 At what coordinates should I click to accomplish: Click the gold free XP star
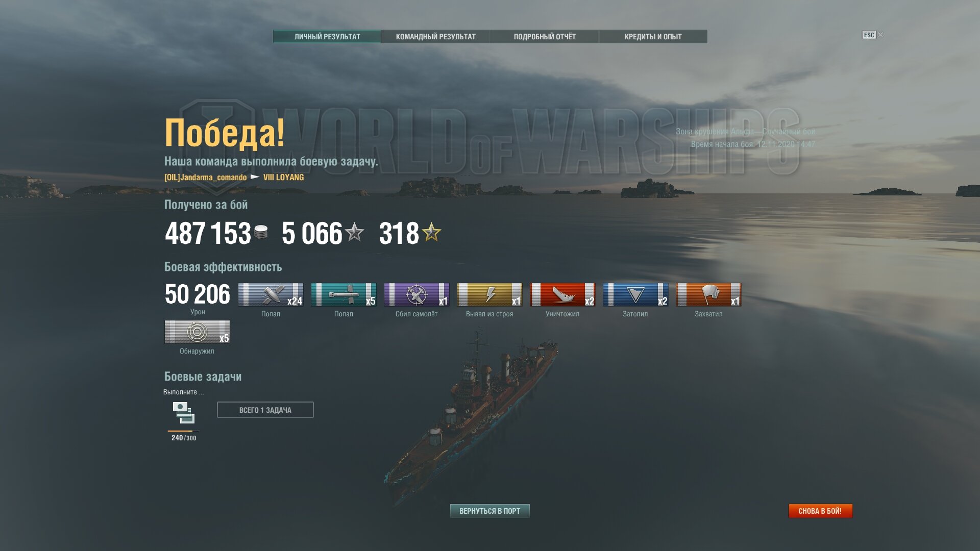432,233
